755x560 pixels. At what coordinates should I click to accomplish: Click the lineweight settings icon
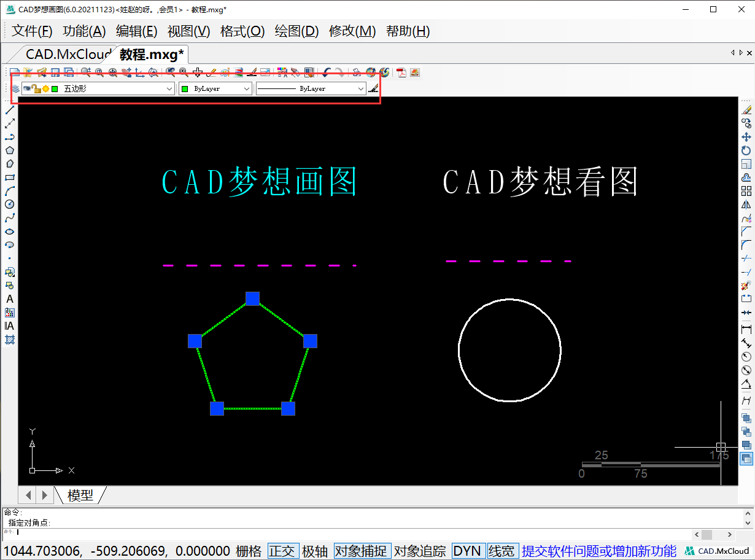pyautogui.click(x=374, y=88)
